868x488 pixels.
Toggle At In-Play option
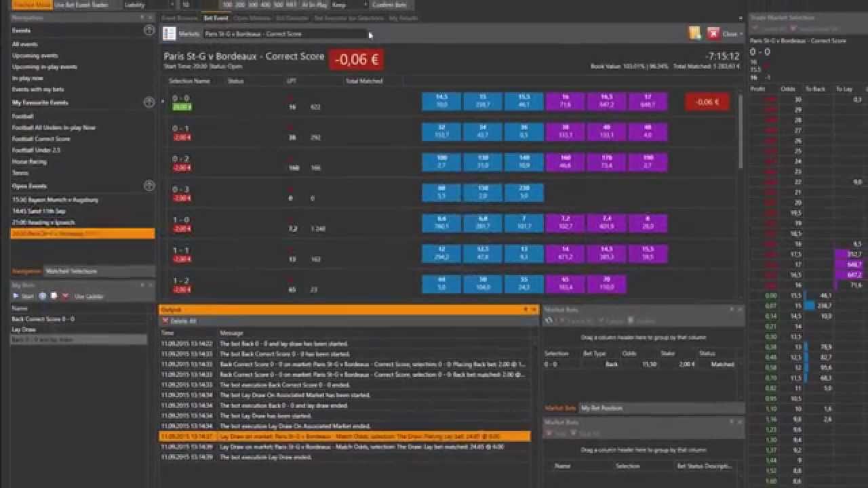tap(314, 4)
